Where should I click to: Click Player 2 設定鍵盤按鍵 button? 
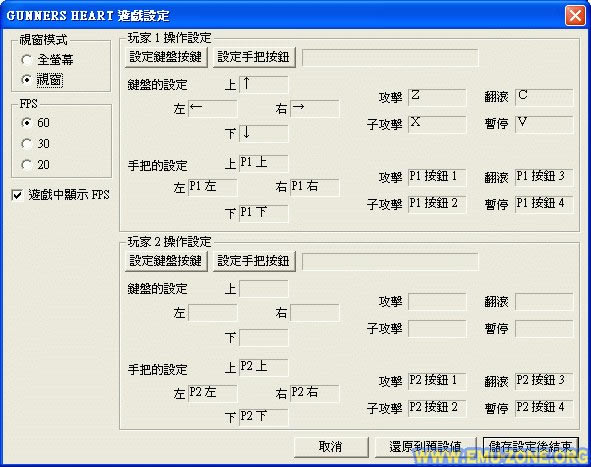(x=166, y=261)
